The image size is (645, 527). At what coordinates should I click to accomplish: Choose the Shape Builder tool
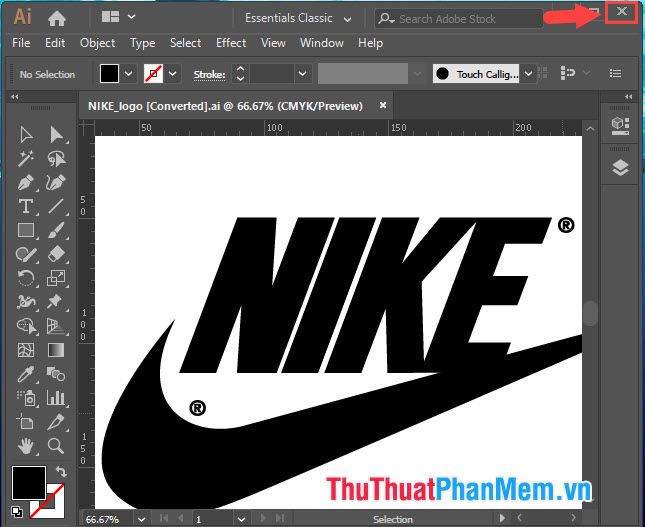(x=27, y=326)
